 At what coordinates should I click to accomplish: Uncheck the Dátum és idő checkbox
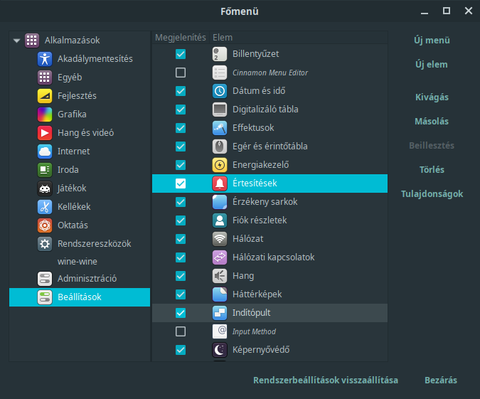click(181, 91)
